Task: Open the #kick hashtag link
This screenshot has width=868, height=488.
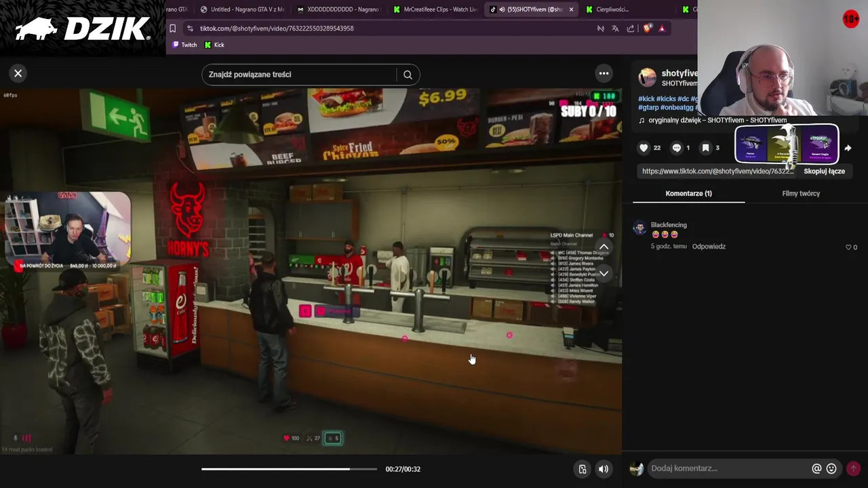Action: coord(646,99)
